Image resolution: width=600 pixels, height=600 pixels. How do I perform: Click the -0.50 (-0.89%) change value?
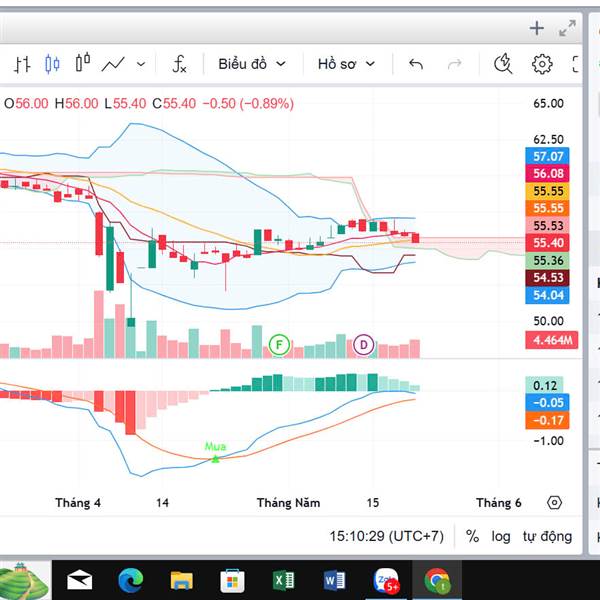[248, 103]
